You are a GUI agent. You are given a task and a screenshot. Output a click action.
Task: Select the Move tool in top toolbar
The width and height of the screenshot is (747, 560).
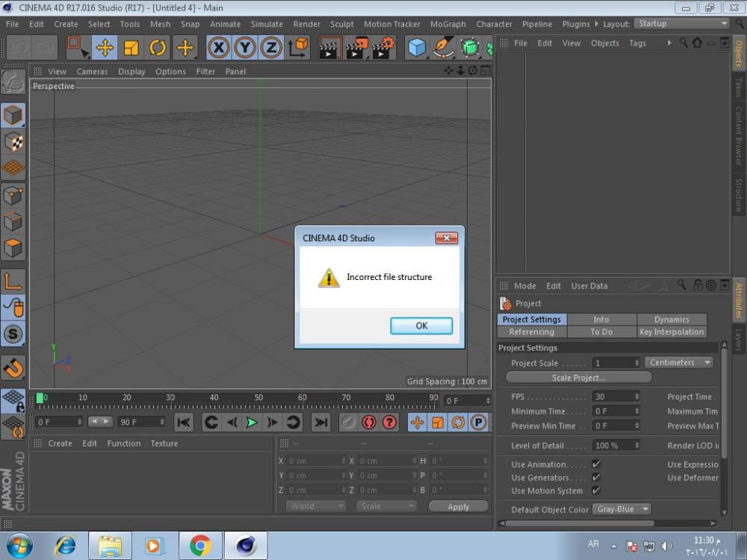click(x=105, y=48)
